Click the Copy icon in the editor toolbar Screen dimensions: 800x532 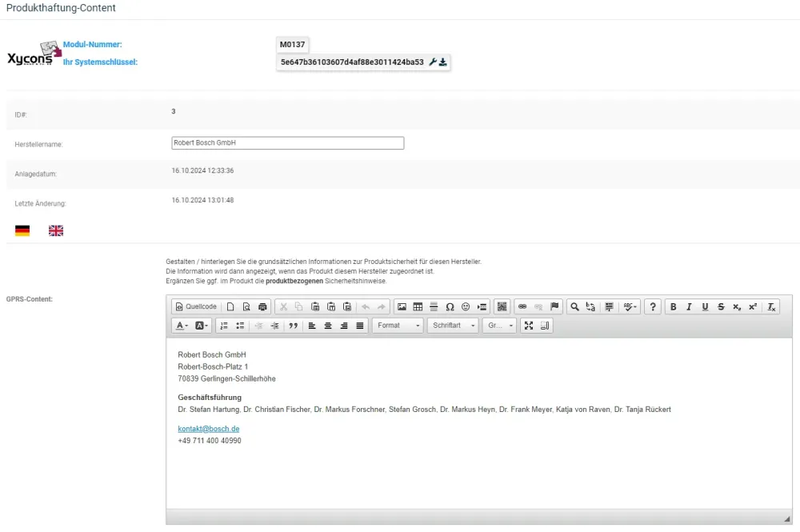point(299,306)
